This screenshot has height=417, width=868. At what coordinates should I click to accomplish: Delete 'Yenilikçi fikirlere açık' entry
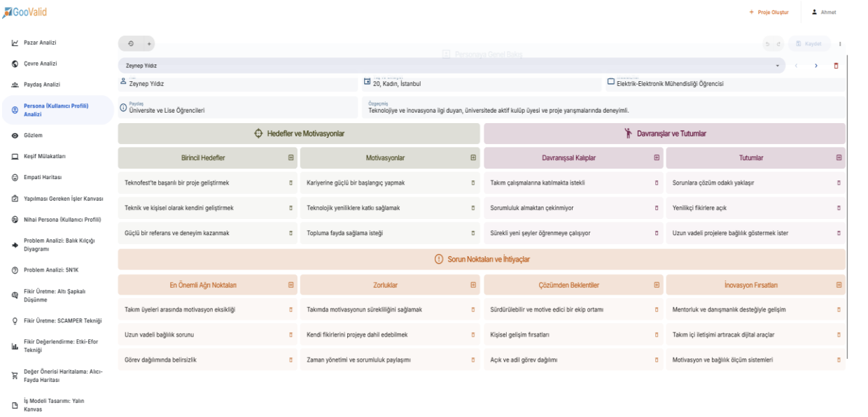(x=839, y=208)
